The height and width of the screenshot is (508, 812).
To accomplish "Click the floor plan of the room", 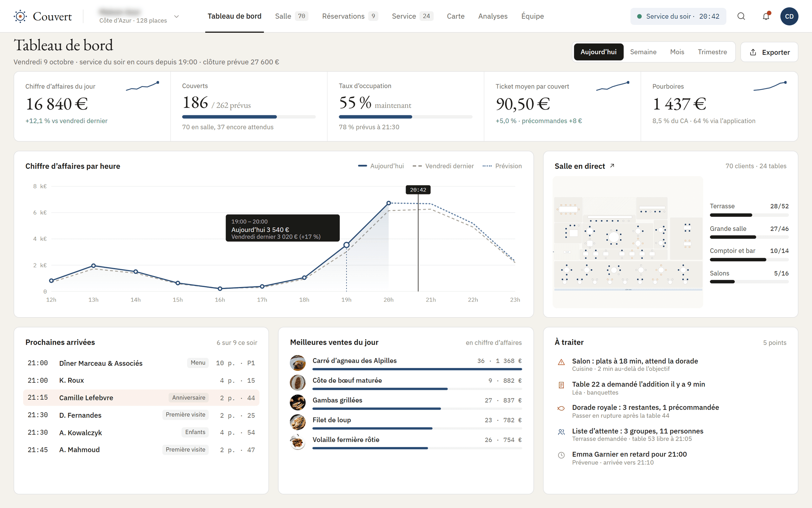I will pyautogui.click(x=628, y=242).
